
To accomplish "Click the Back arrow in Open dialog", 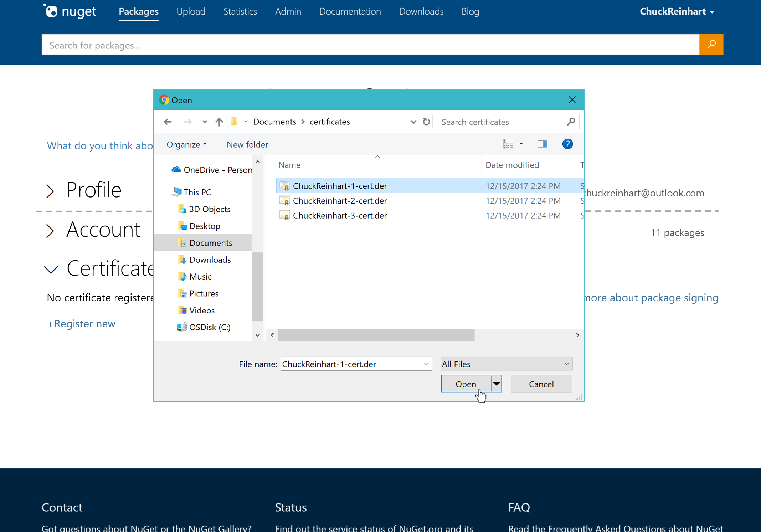I will coord(168,122).
